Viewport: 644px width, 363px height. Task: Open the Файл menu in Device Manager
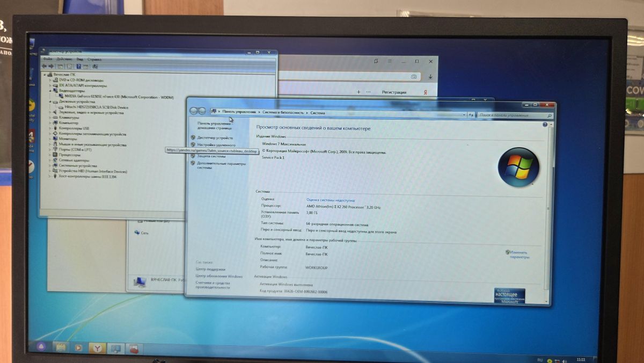click(x=47, y=59)
